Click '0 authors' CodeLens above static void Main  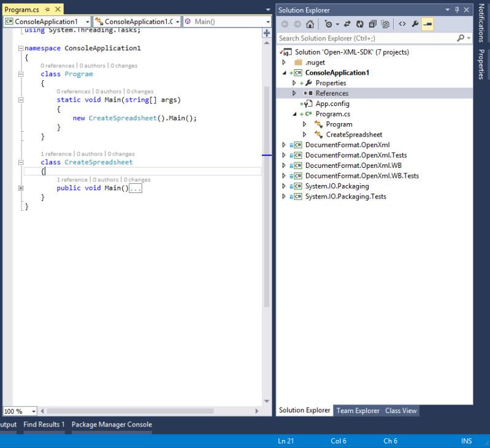tap(108, 91)
